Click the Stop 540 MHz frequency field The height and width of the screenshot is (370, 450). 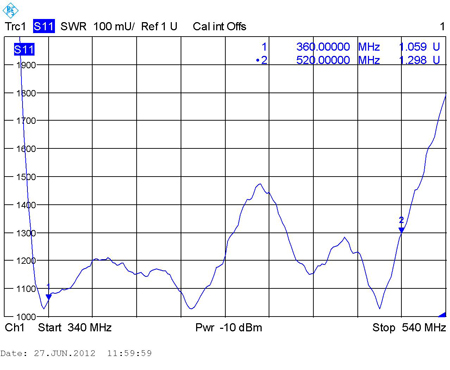click(409, 327)
